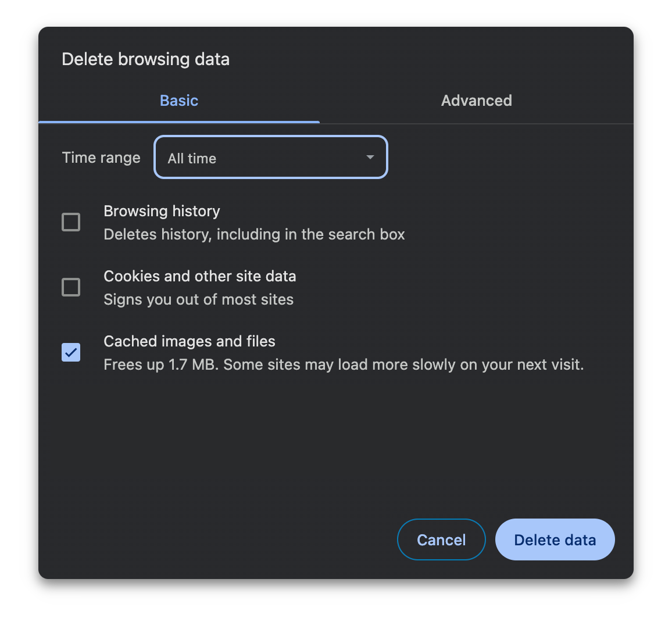Click the 'Cookies and other site data' label

pos(199,276)
